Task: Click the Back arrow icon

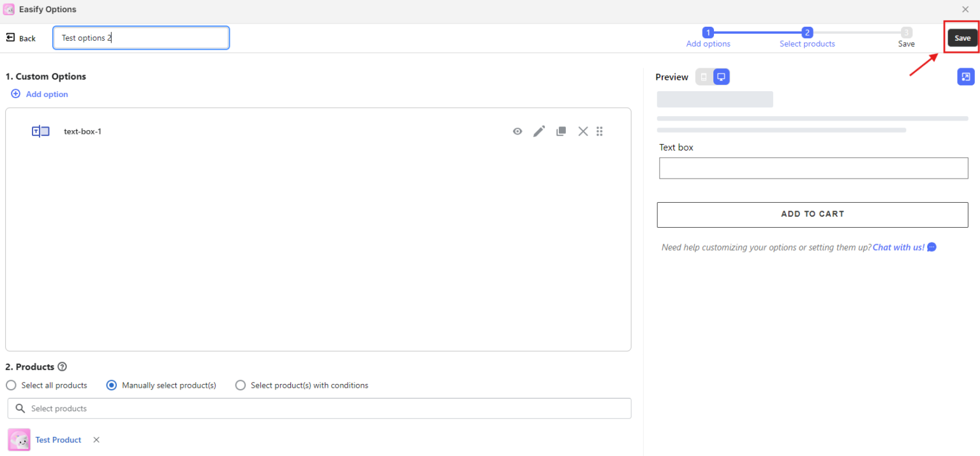Action: pyautogui.click(x=10, y=38)
